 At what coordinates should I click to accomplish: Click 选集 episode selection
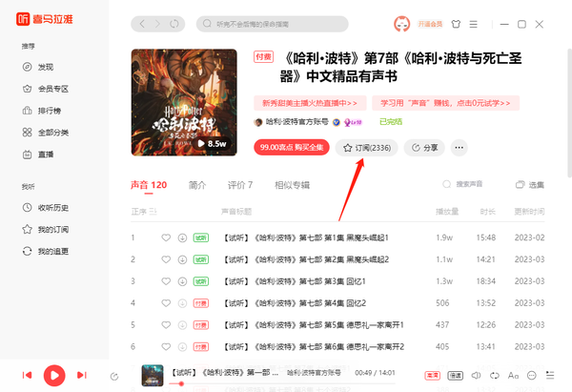click(530, 185)
